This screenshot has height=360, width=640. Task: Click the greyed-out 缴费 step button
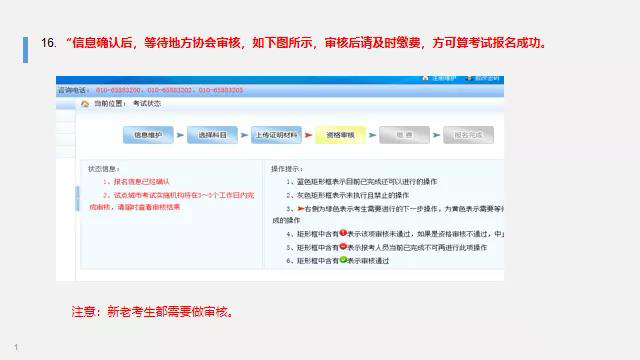(x=404, y=135)
